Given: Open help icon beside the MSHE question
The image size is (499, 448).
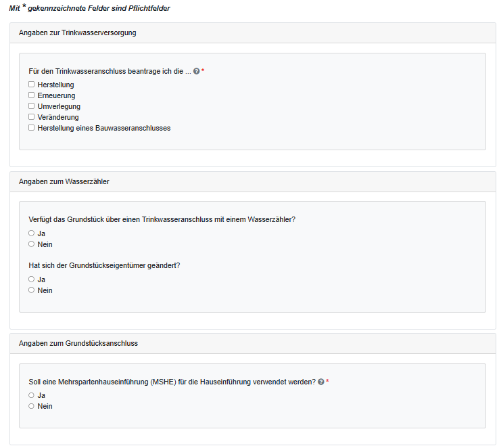Looking at the screenshot, I should pyautogui.click(x=320, y=382).
